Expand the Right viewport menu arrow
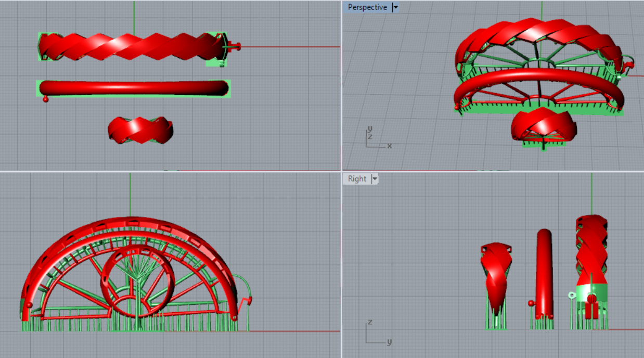The image size is (644, 358). click(x=374, y=179)
